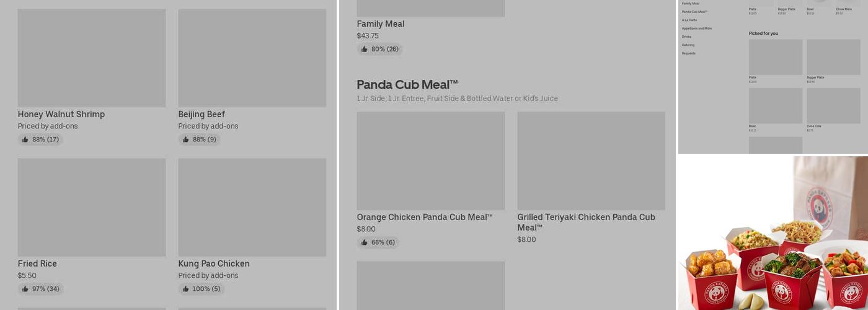
Task: Click thumbs-up icon under Honey Walnut Shrimp
Action: [25, 139]
